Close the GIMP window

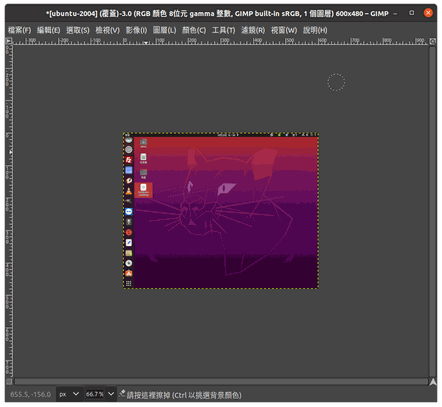(428, 13)
